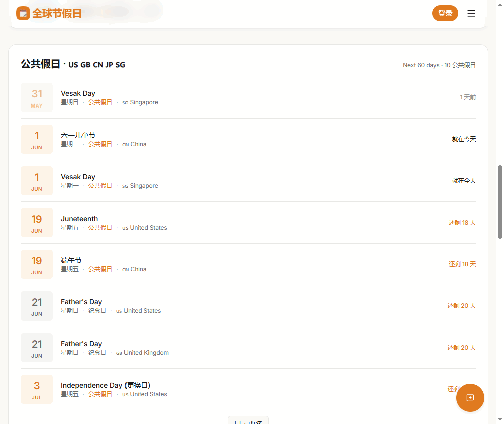Click GB United Kingdom country label
Screen dimensions: 504x424
click(143, 353)
